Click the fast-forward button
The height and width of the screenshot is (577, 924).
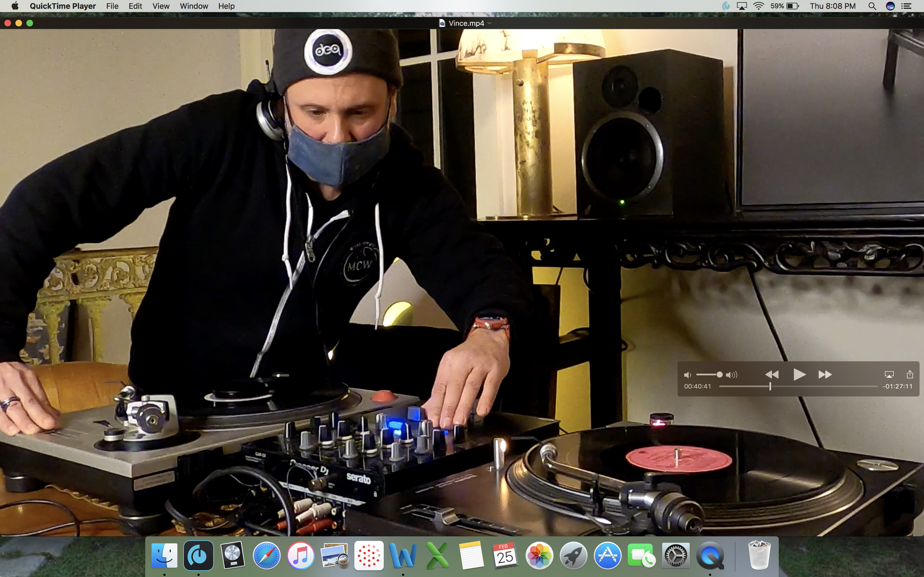pyautogui.click(x=825, y=374)
